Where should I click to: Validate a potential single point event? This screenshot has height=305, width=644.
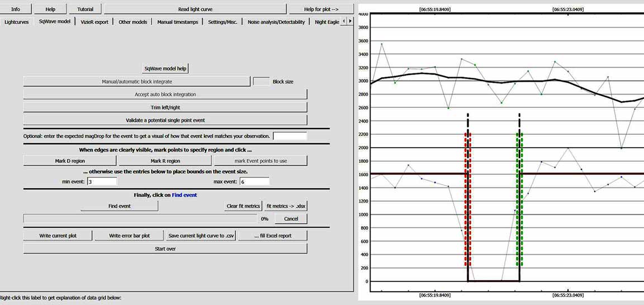tap(165, 120)
